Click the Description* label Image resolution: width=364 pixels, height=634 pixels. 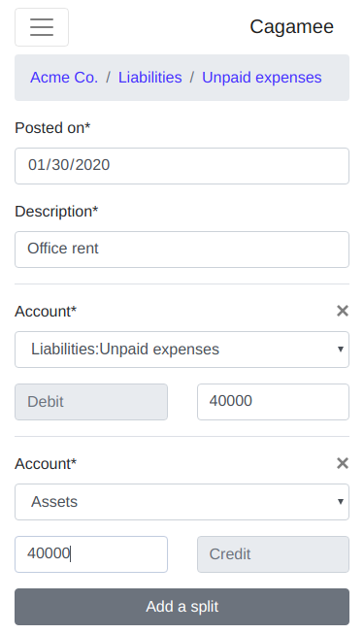pyautogui.click(x=56, y=212)
